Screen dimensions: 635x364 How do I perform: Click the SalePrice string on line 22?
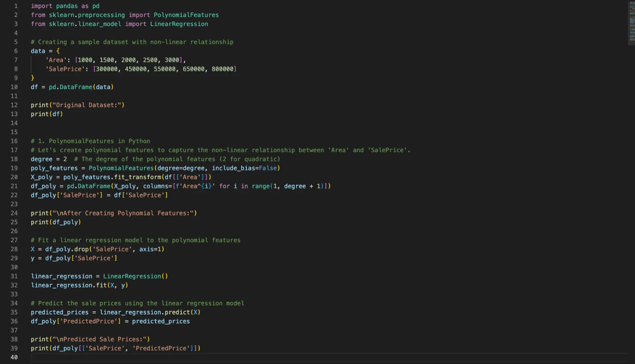(x=79, y=195)
